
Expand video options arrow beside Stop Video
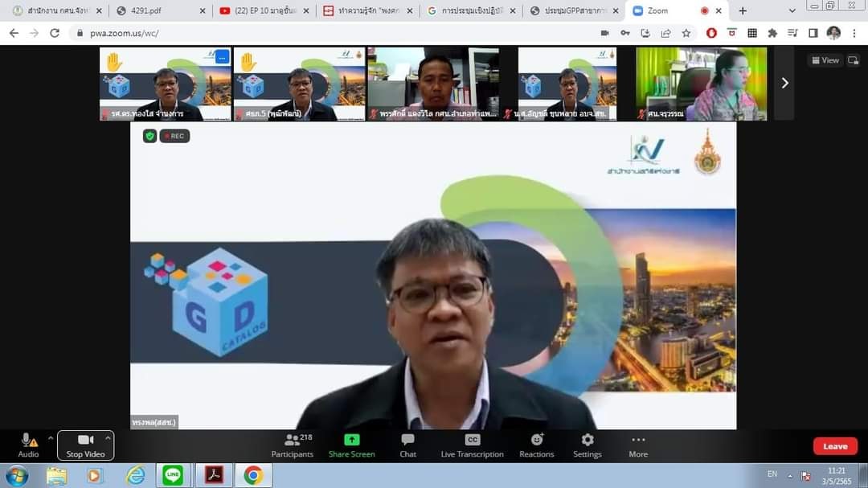108,438
